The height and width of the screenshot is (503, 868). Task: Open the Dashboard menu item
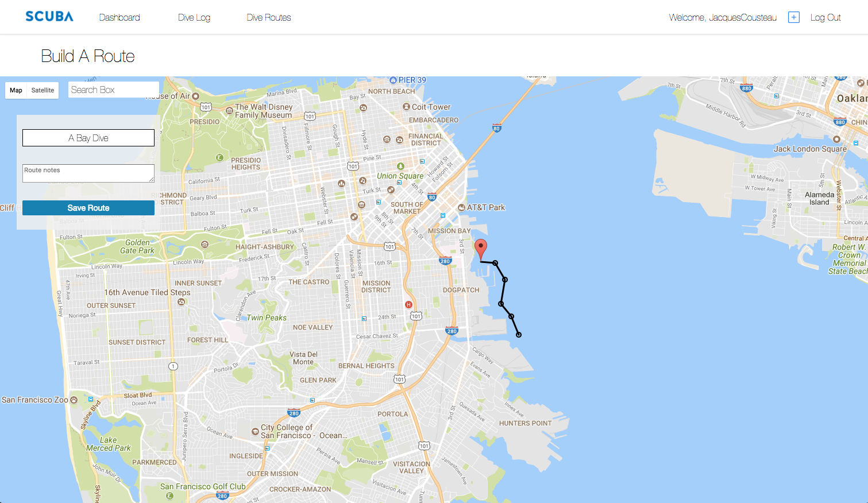coord(119,17)
